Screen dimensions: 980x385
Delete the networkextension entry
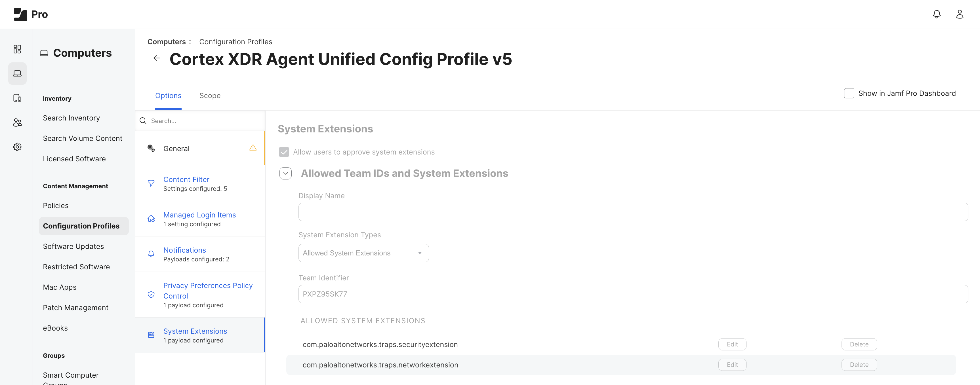[x=859, y=365]
